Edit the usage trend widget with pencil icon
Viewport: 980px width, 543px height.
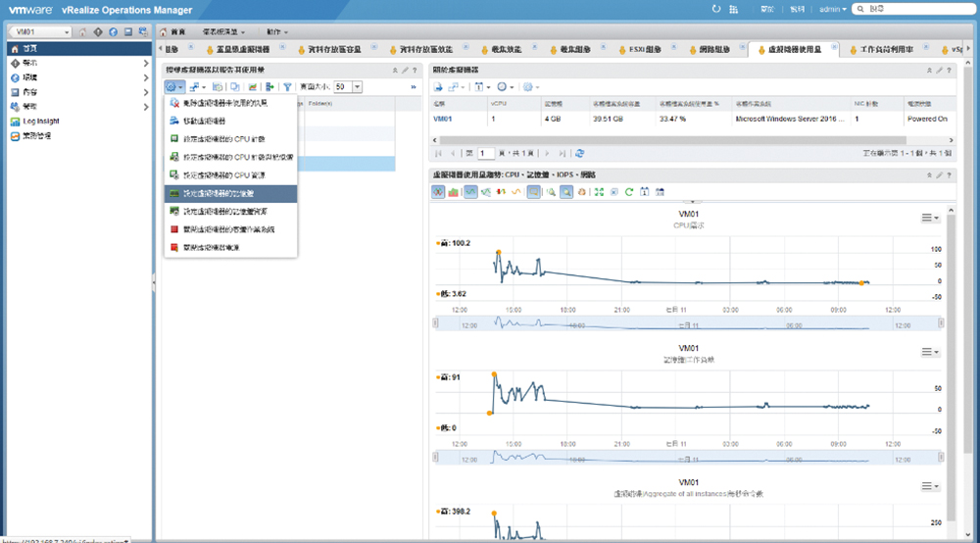pyautogui.click(x=939, y=175)
